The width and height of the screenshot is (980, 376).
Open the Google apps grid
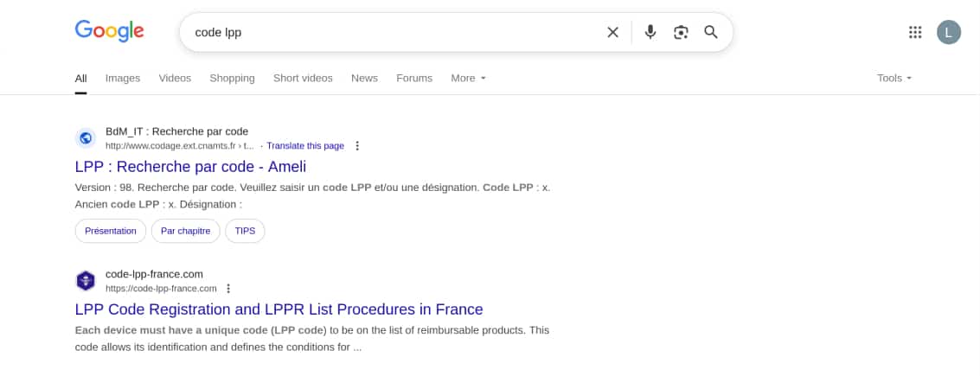point(915,32)
